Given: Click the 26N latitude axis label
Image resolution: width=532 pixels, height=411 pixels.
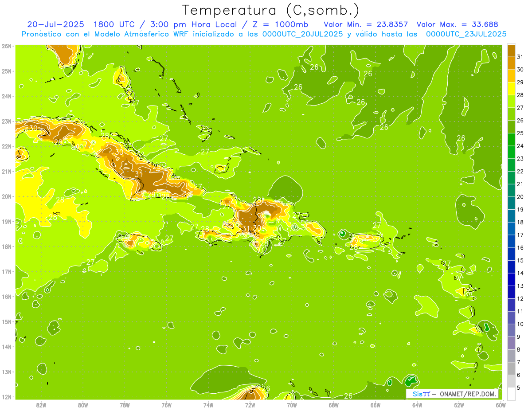Looking at the screenshot, I should (7, 46).
